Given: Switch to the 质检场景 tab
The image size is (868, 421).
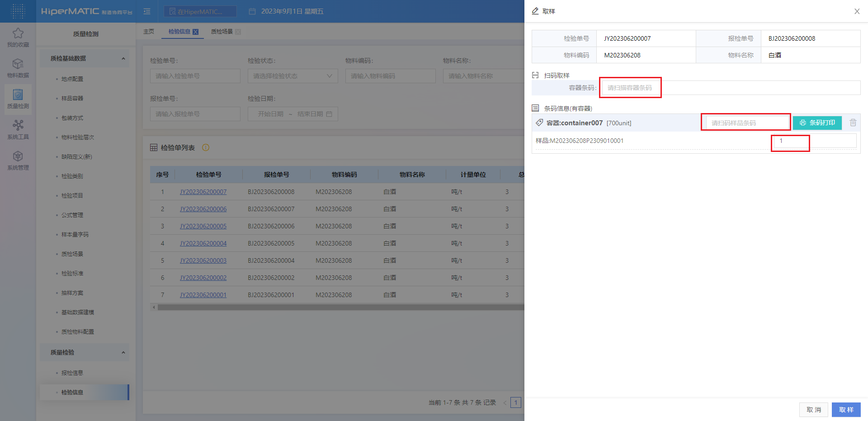Looking at the screenshot, I should pos(222,32).
